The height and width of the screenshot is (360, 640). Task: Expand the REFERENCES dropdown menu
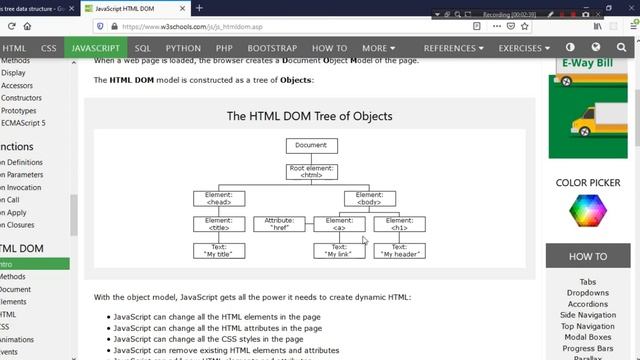pos(453,48)
